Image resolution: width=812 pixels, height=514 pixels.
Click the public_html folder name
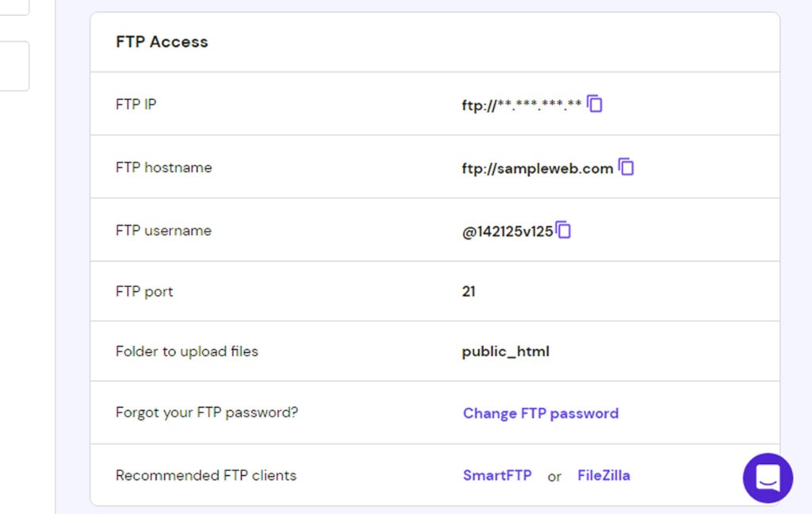505,352
